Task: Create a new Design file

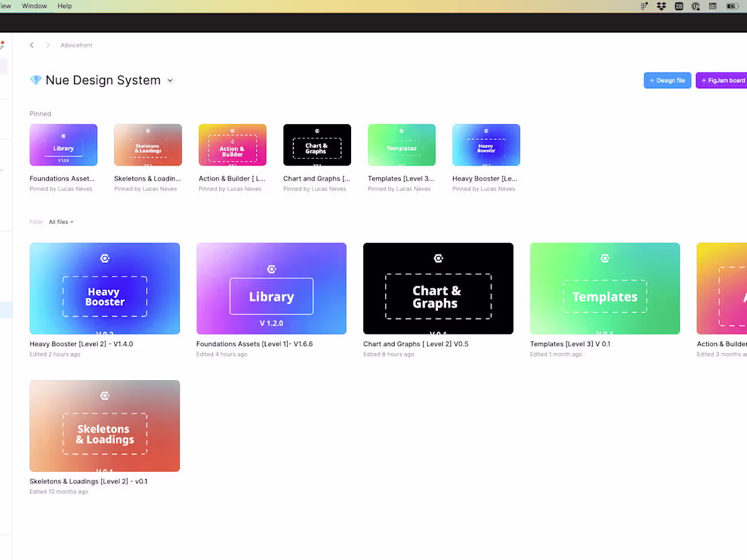Action: [x=667, y=80]
